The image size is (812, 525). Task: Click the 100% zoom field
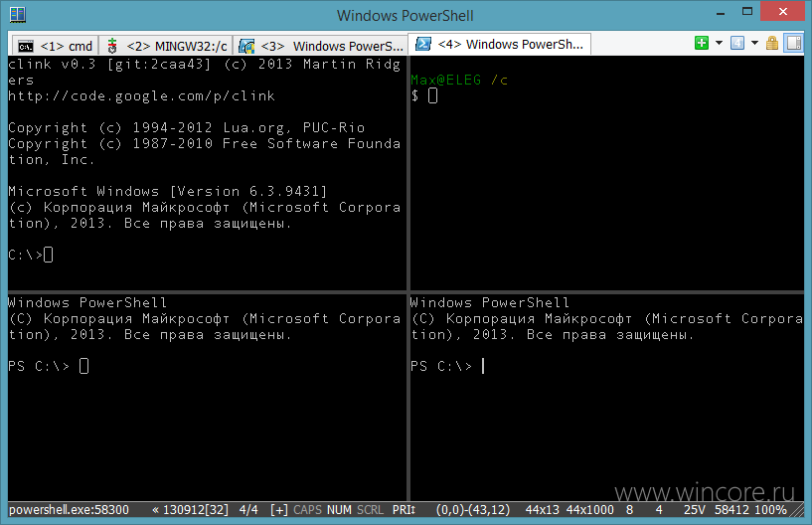pyautogui.click(x=770, y=510)
